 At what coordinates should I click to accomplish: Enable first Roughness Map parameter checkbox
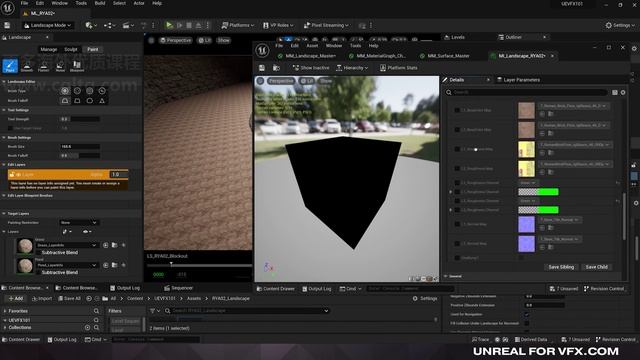[x=457, y=149]
